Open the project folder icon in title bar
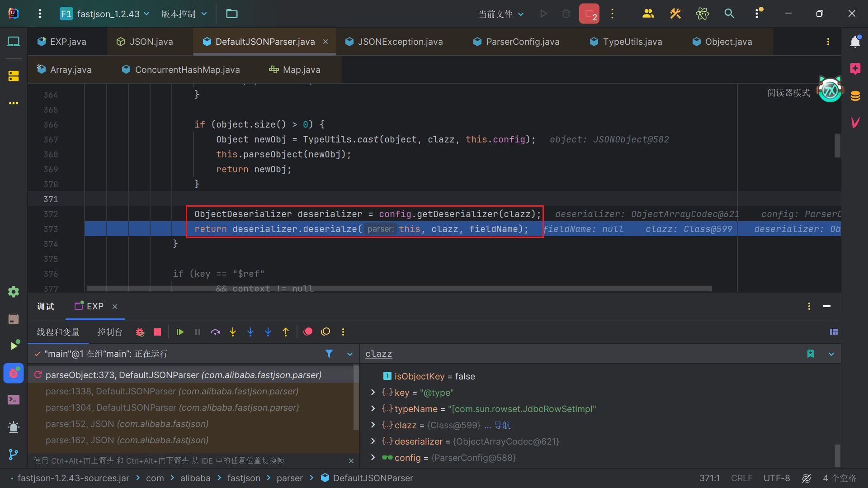 point(232,14)
